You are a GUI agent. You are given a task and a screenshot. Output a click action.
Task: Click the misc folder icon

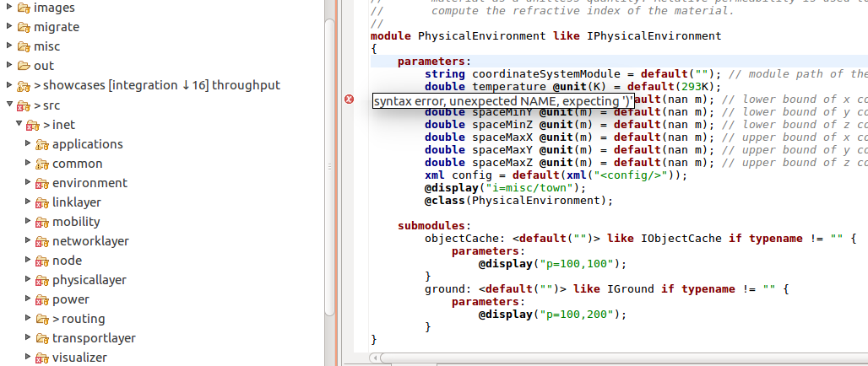click(x=24, y=46)
